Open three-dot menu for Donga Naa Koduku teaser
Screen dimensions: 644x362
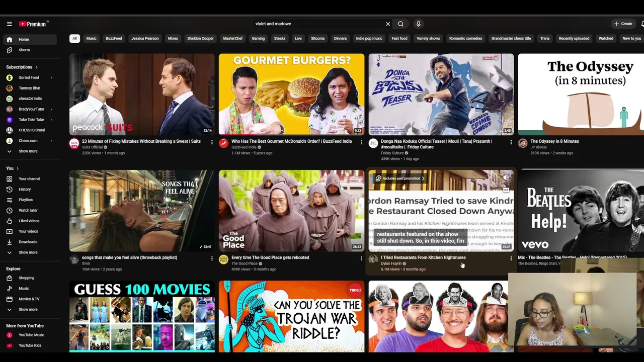point(511,142)
